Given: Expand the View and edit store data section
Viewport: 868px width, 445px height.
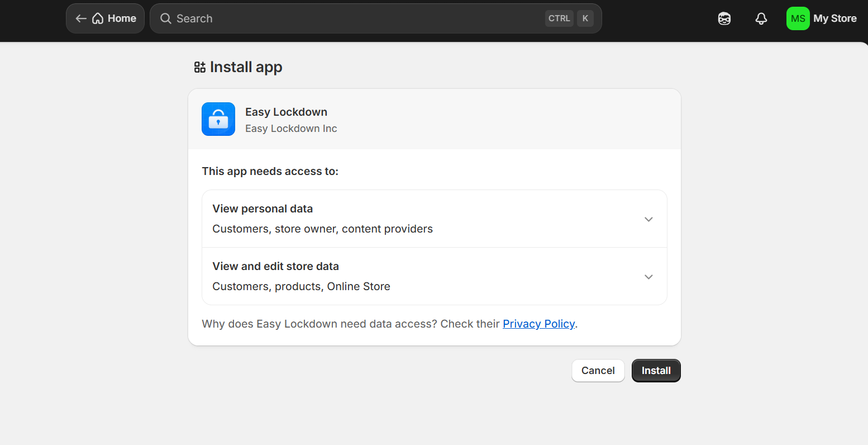Looking at the screenshot, I should tap(435, 276).
